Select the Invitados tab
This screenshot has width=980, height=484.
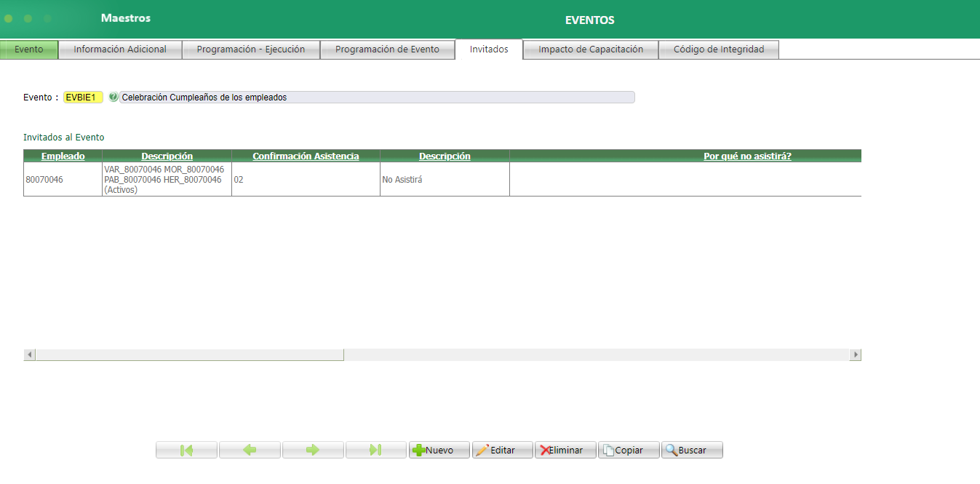pos(489,49)
